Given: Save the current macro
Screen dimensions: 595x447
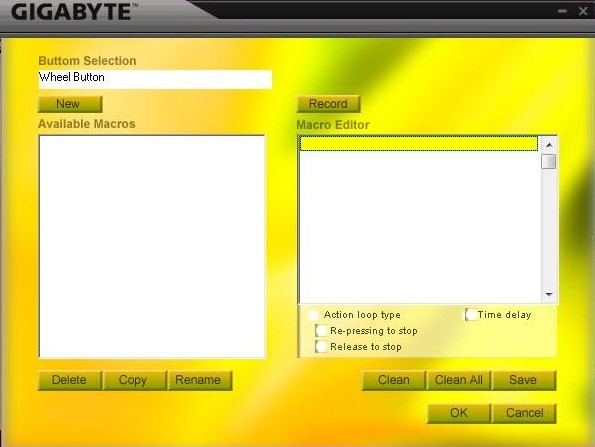Looking at the screenshot, I should [524, 380].
